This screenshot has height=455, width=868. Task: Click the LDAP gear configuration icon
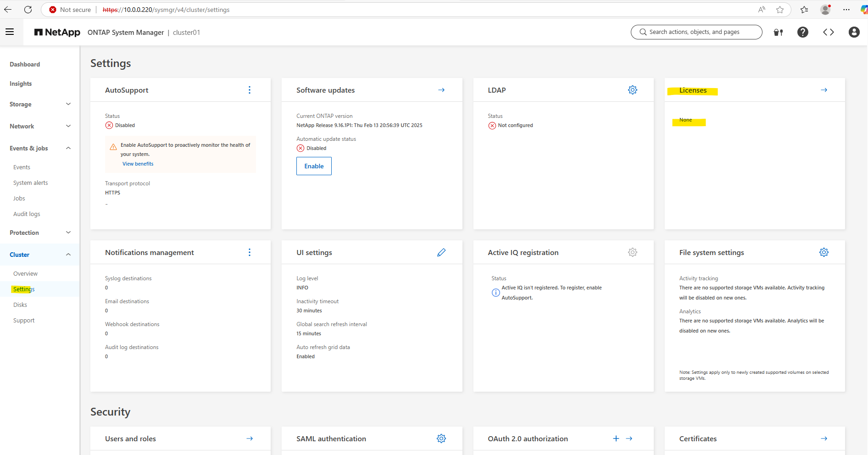(633, 90)
